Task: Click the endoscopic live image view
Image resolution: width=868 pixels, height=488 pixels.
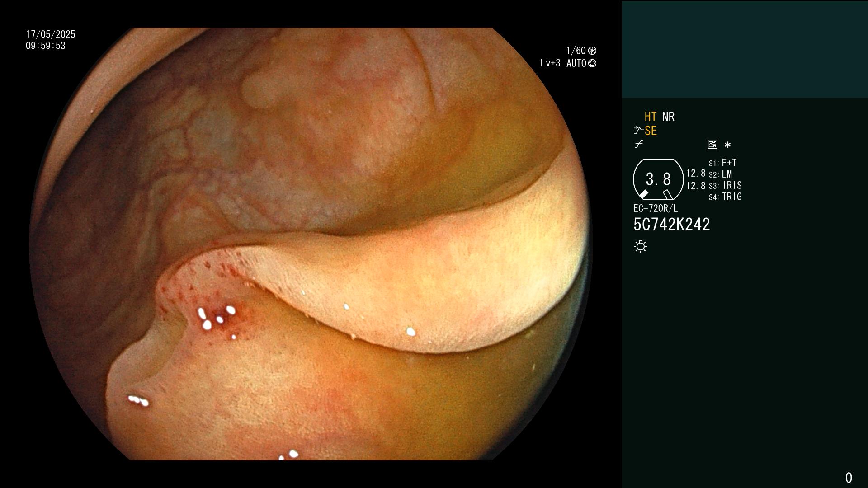Action: point(311,244)
